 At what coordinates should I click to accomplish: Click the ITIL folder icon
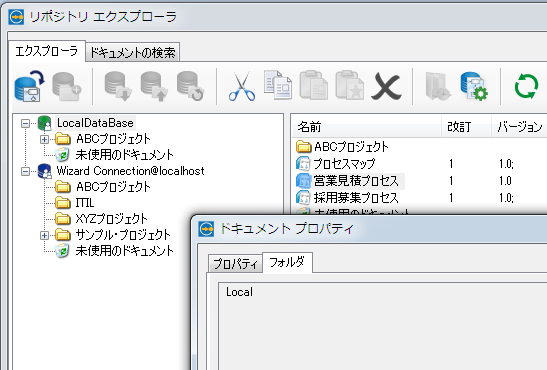(63, 203)
